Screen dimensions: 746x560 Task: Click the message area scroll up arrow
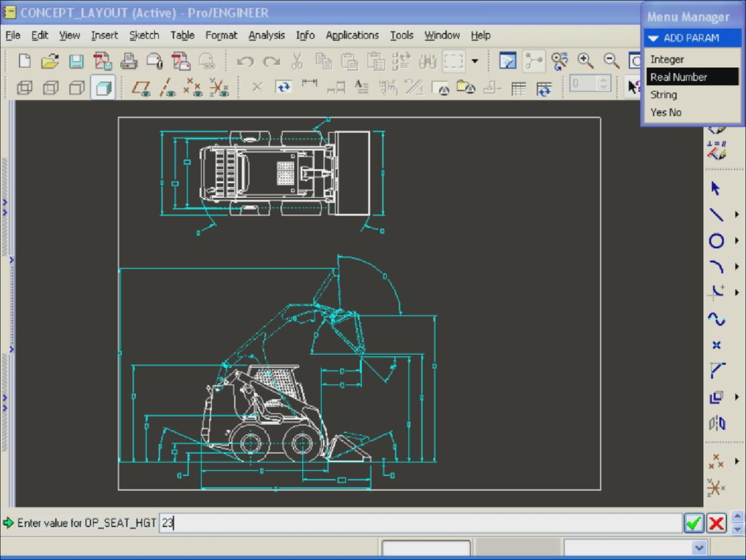coord(737,517)
